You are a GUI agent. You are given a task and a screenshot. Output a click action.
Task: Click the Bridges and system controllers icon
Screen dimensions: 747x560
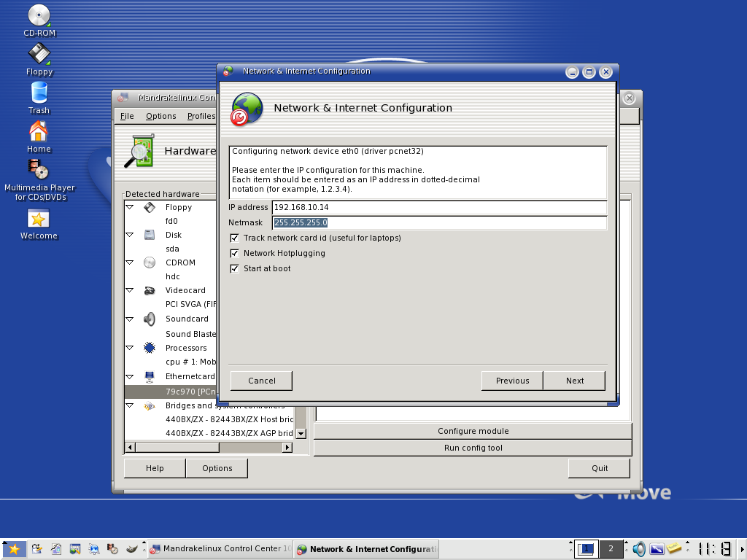point(150,405)
